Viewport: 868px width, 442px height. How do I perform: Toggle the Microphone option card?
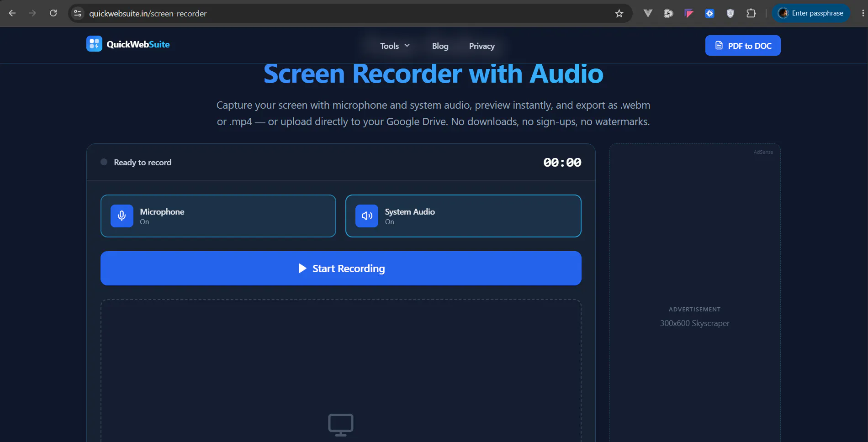[x=218, y=216]
